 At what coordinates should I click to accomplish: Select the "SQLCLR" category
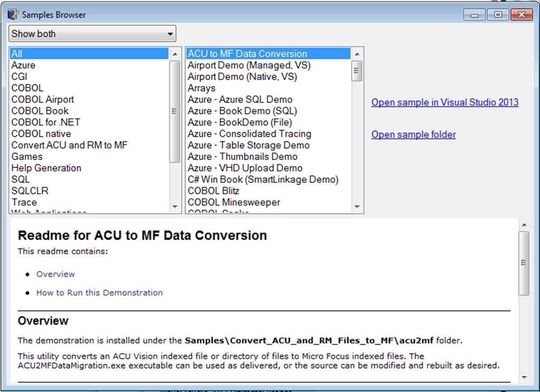coord(89,190)
